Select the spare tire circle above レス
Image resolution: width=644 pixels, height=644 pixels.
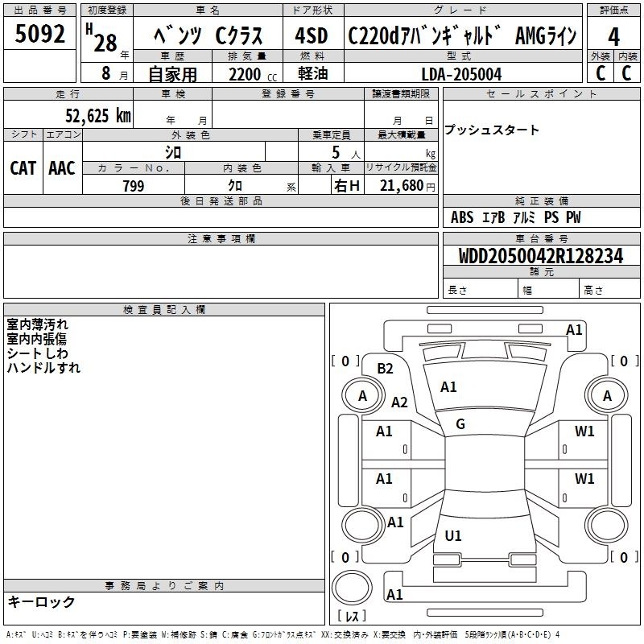(353, 588)
